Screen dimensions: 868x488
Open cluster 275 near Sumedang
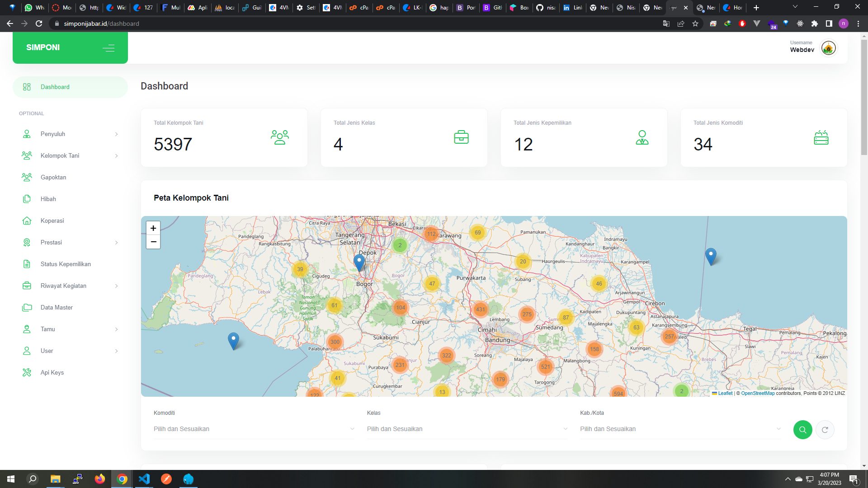coord(527,314)
